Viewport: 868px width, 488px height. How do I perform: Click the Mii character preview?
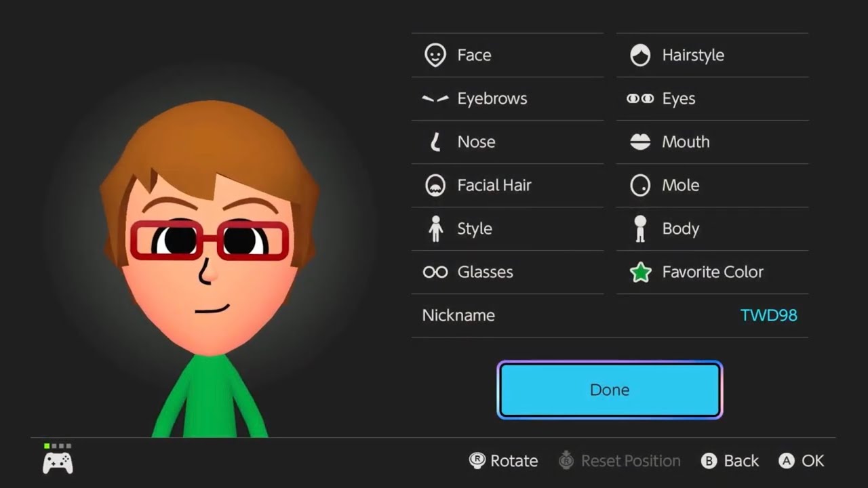(210, 268)
